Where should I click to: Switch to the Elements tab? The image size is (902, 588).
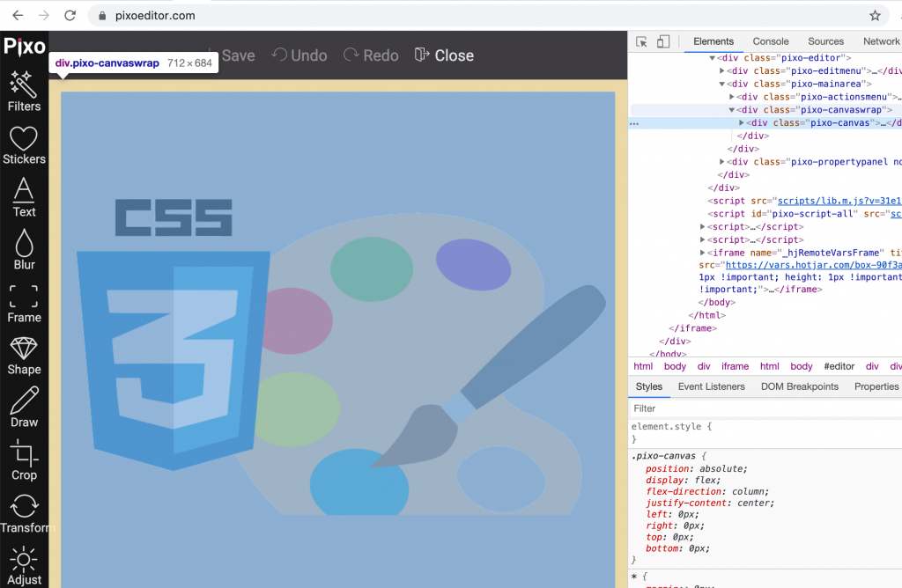[713, 41]
